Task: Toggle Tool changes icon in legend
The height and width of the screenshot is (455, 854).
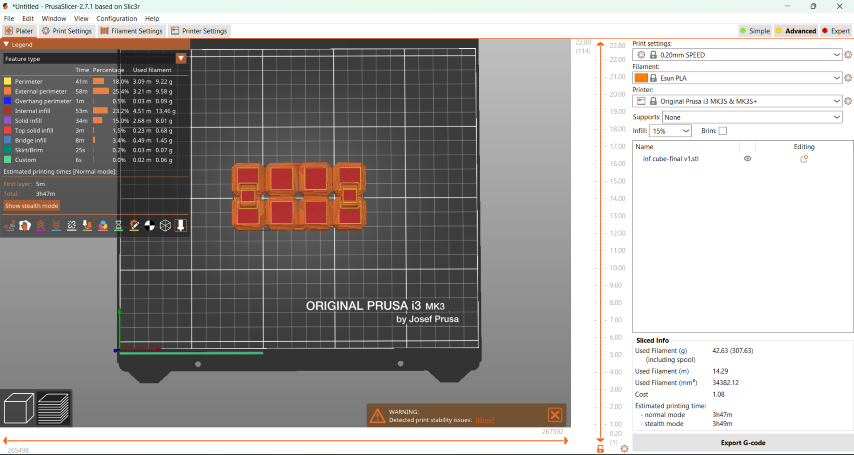Action: pyautogui.click(x=87, y=225)
